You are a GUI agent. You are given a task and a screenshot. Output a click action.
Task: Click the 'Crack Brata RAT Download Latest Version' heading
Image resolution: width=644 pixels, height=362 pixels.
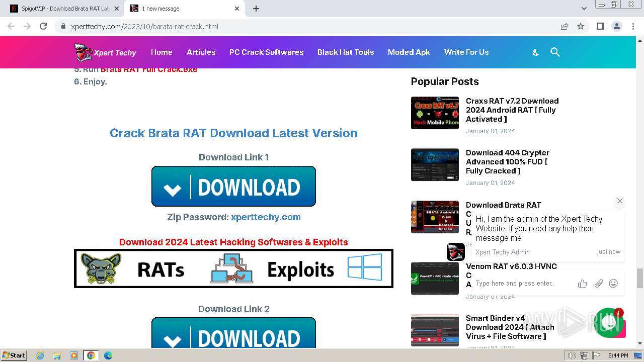(x=233, y=133)
